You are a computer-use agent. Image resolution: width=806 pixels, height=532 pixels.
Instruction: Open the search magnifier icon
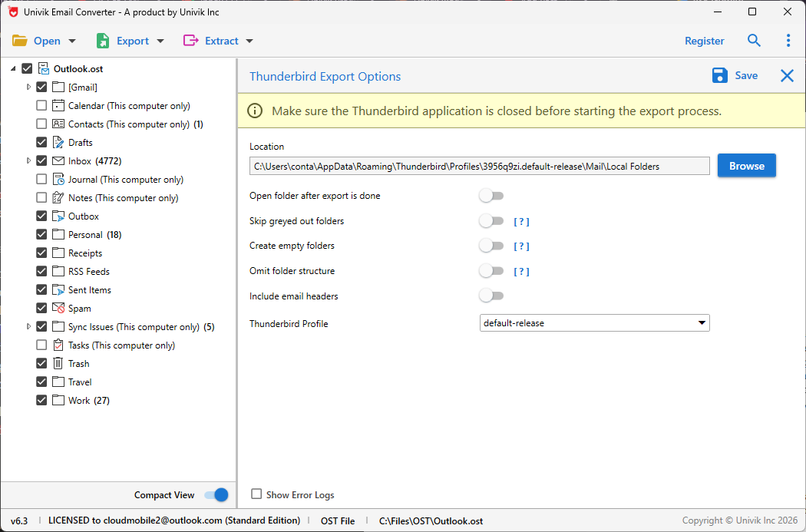754,41
